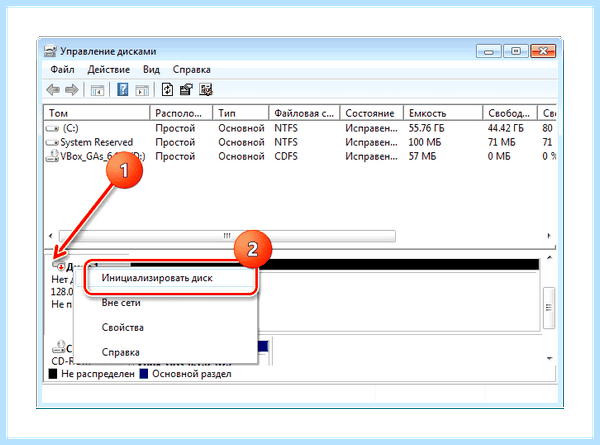The height and width of the screenshot is (445, 600).
Task: Click the 71 МБ free space cell
Action: (501, 142)
